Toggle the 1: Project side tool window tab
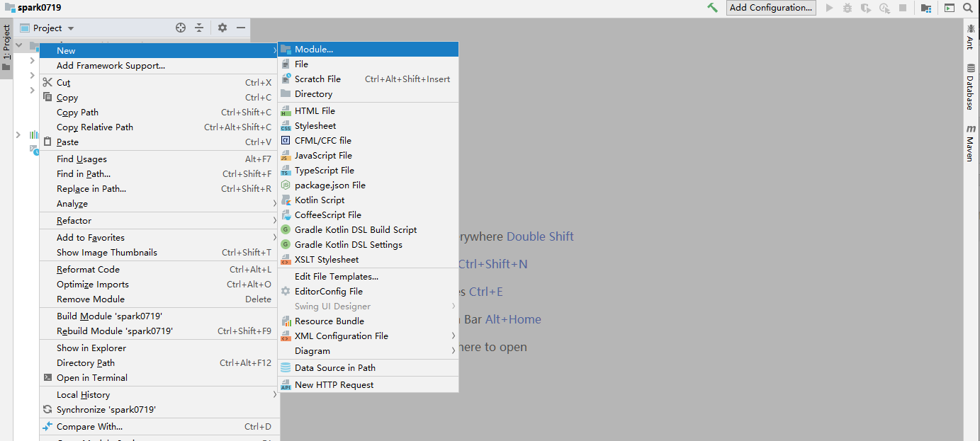The image size is (980, 441). (6, 47)
